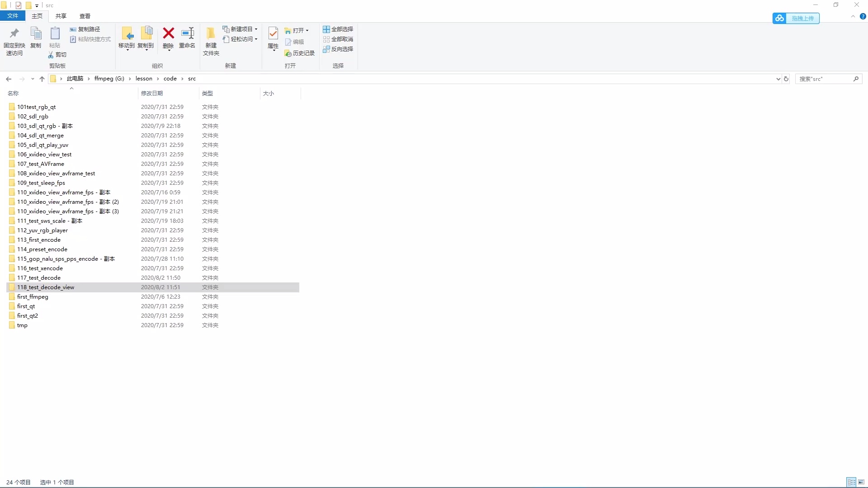Toggle large icons view in status bar
The image size is (868, 488).
coord(861,482)
